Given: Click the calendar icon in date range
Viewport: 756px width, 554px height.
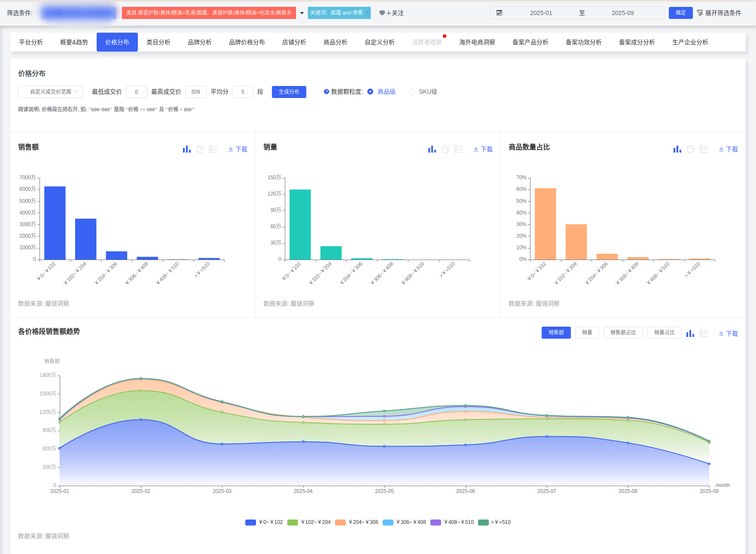Looking at the screenshot, I should click(499, 13).
